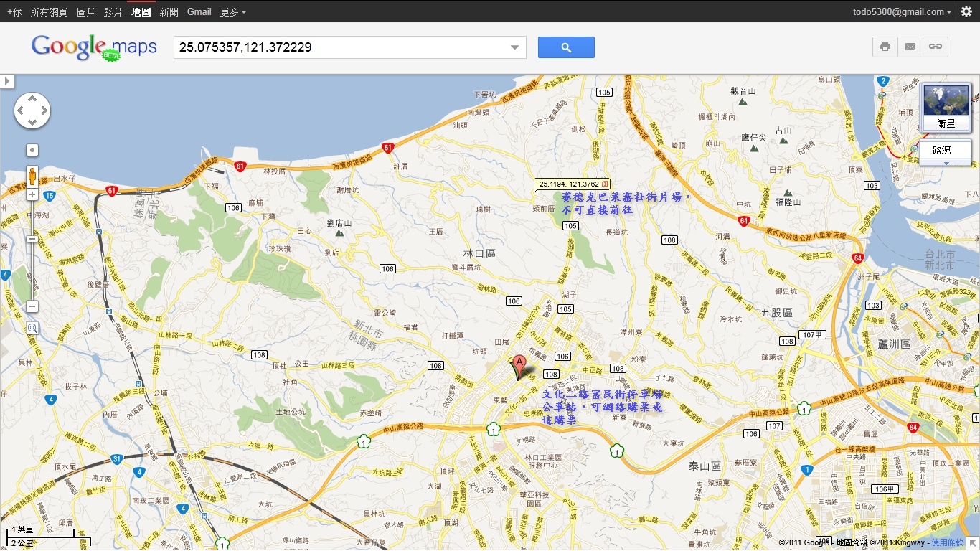
Task: Click the 泰山區 district label
Action: pos(705,466)
